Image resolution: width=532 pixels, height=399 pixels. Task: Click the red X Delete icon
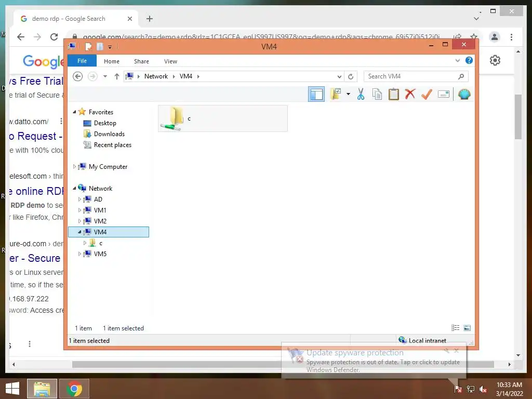[410, 94]
